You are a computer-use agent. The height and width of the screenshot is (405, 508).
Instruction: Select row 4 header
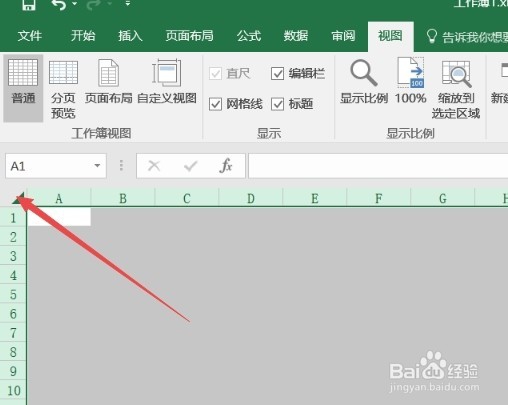(13, 275)
